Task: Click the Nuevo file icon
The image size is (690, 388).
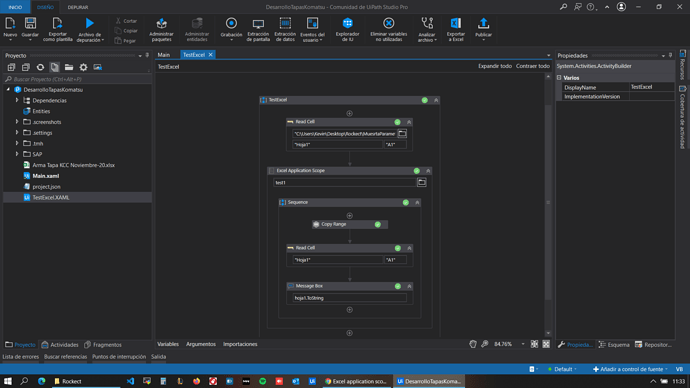Action: [x=10, y=23]
